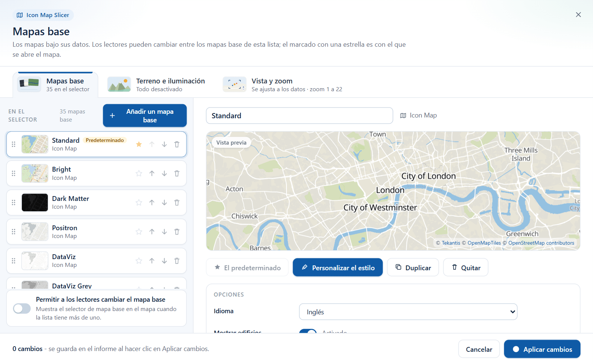Click the Icon Map Slicer badge

(43, 15)
